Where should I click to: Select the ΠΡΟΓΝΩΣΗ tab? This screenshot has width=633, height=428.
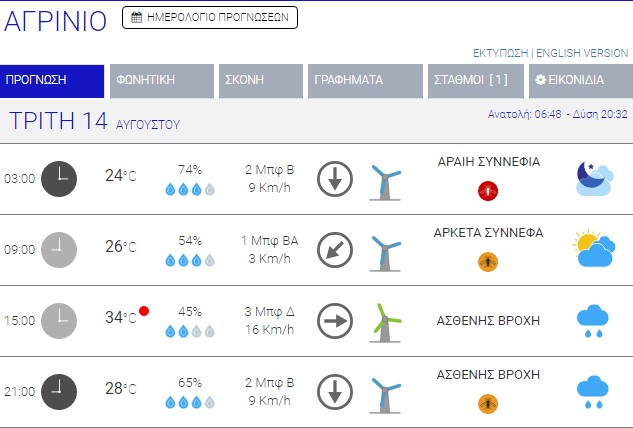(52, 81)
